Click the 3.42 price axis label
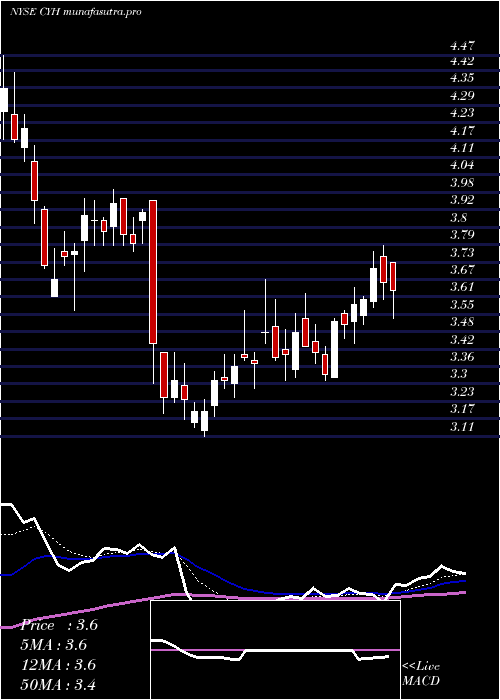Viewport: 500px width, 700px height. coord(462,341)
